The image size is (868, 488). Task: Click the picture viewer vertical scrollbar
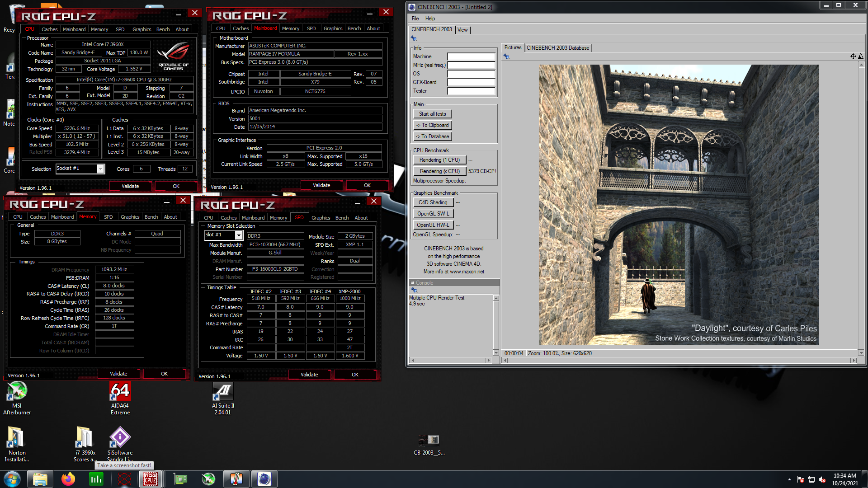coord(861,208)
